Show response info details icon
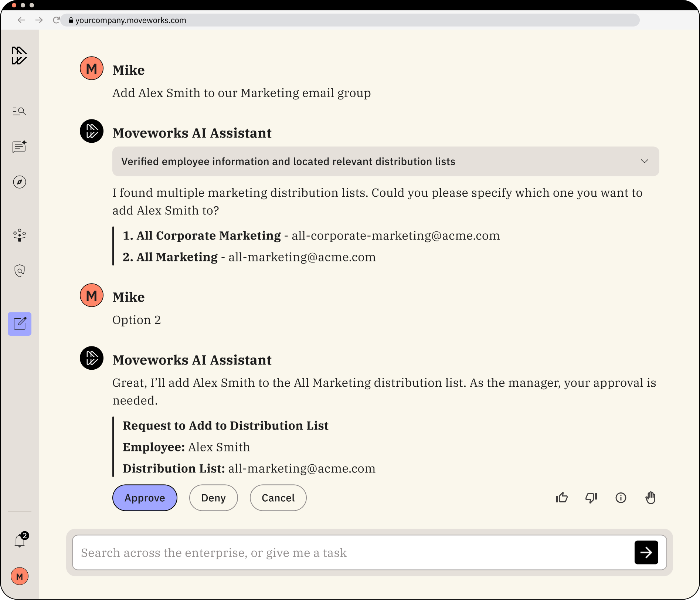The image size is (700, 600). pos(621,498)
